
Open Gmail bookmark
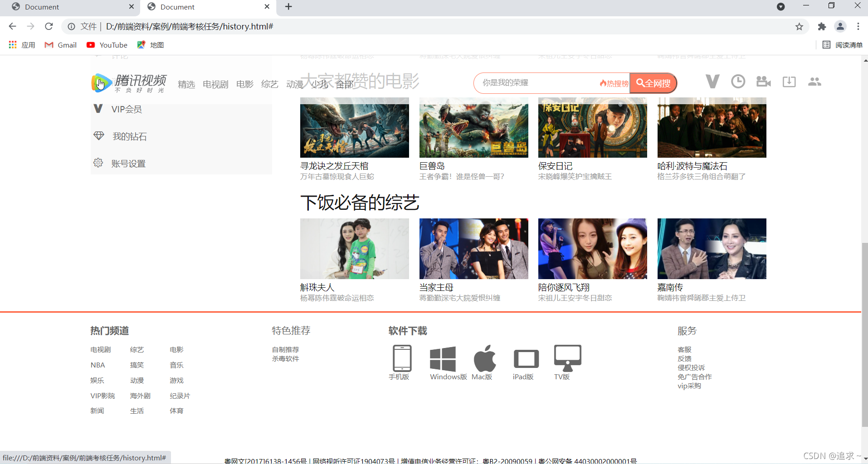click(x=61, y=45)
